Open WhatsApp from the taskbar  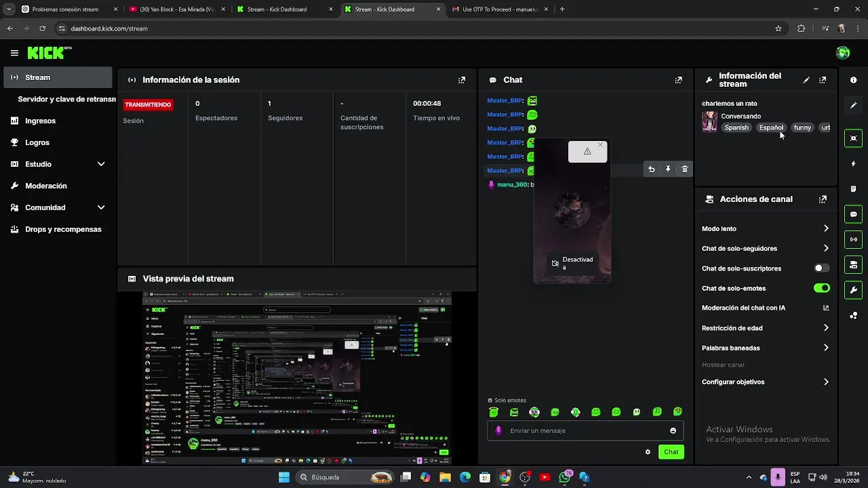click(x=564, y=477)
